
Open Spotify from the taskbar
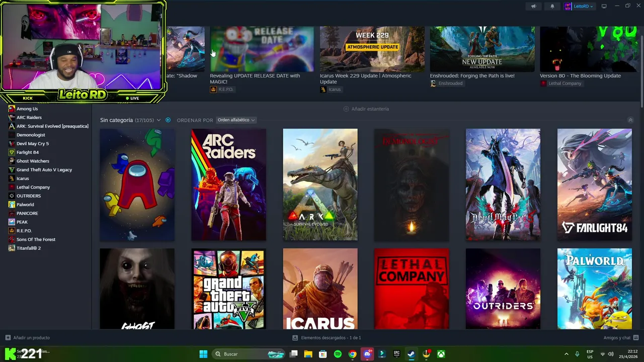tap(338, 354)
